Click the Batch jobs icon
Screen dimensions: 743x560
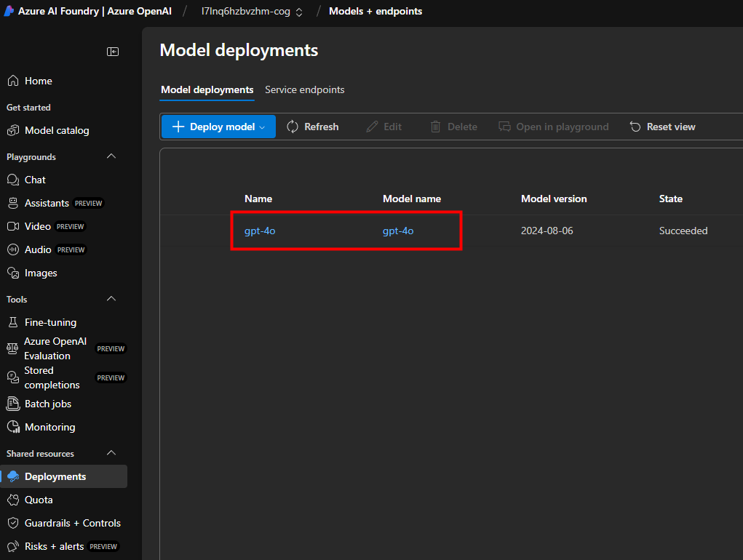(13, 404)
